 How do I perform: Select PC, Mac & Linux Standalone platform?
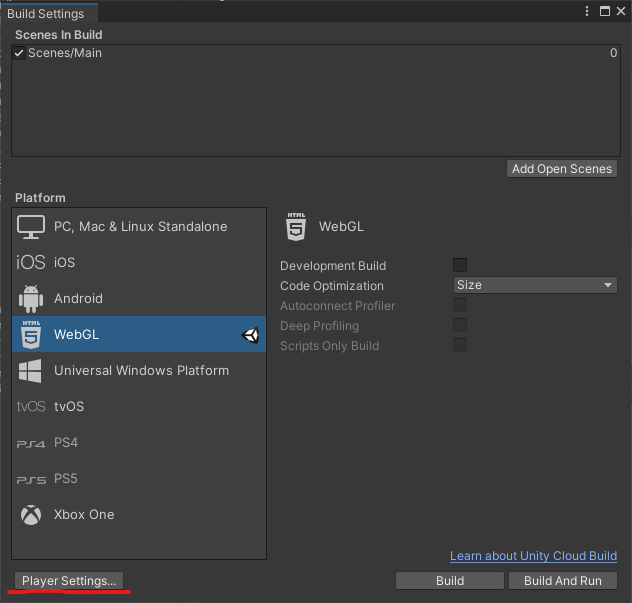pyautogui.click(x=141, y=227)
